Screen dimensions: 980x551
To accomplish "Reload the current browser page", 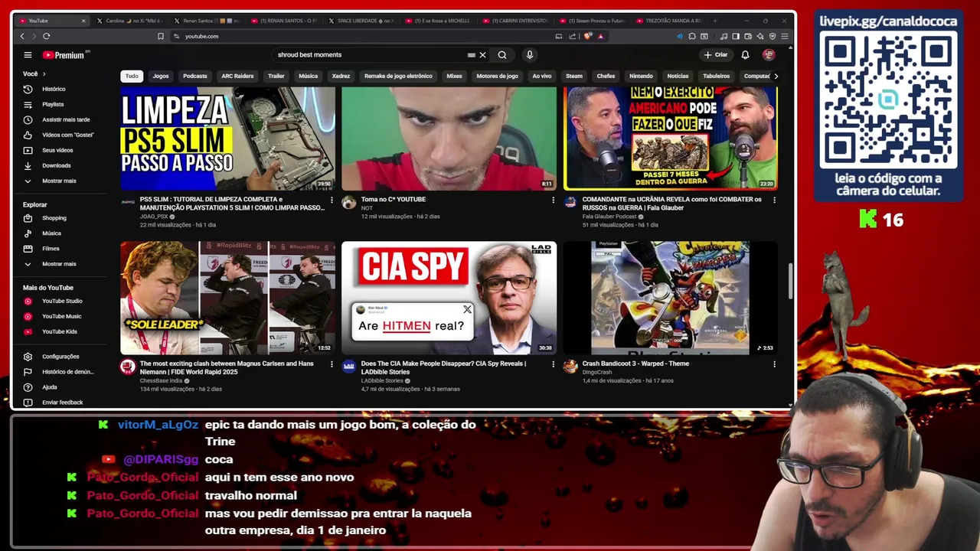I will pyautogui.click(x=47, y=36).
